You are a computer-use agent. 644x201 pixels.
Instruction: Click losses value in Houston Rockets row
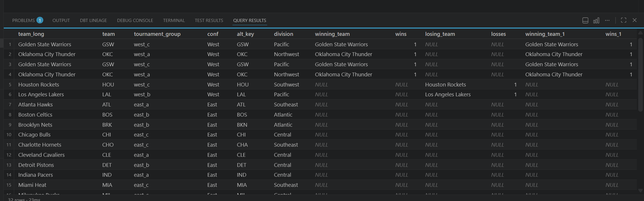pyautogui.click(x=515, y=84)
